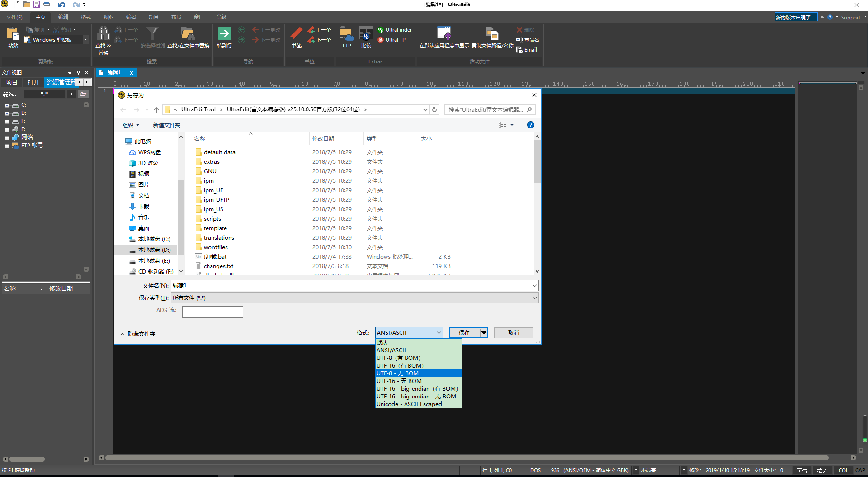Click Rename active file
Image resolution: width=868 pixels, height=477 pixels.
click(528, 40)
